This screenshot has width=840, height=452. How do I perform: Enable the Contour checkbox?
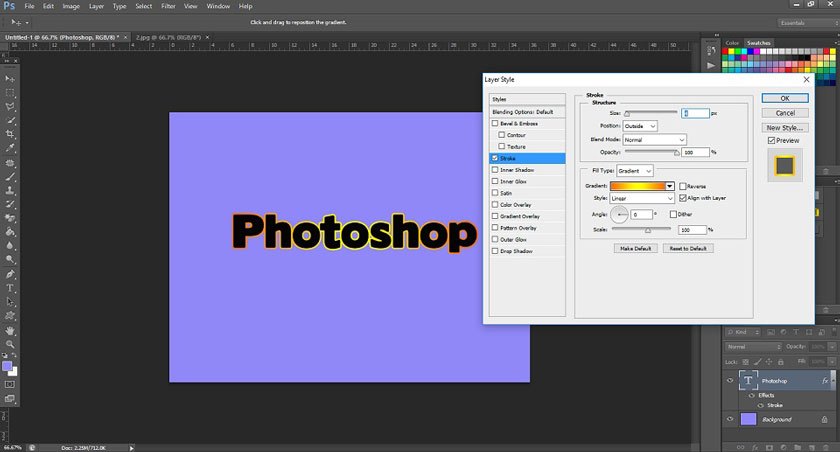[501, 135]
